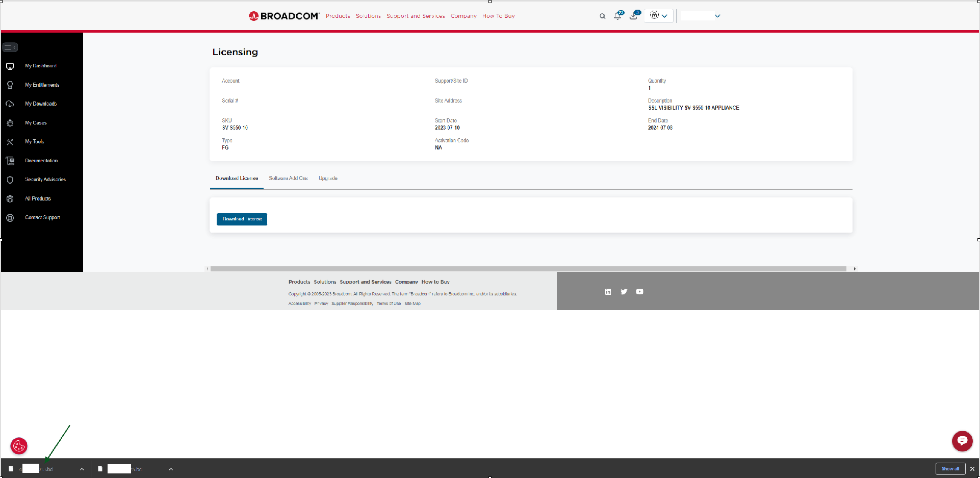980x478 pixels.
Task: Open the LinkedIn icon in footer
Action: [x=608, y=292]
